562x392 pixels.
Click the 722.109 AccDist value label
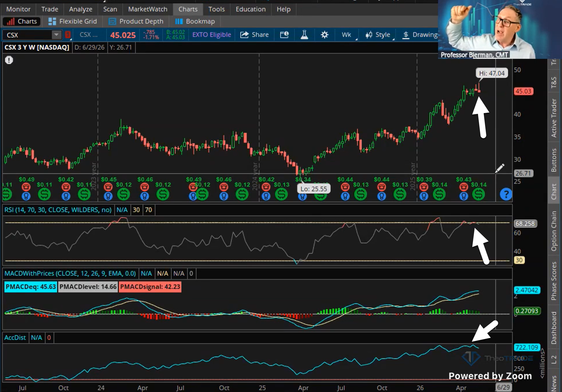pos(527,347)
